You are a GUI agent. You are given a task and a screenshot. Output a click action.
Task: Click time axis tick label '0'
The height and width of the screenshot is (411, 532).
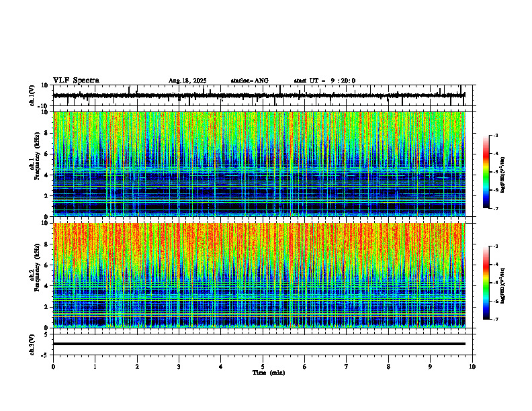[x=53, y=367]
